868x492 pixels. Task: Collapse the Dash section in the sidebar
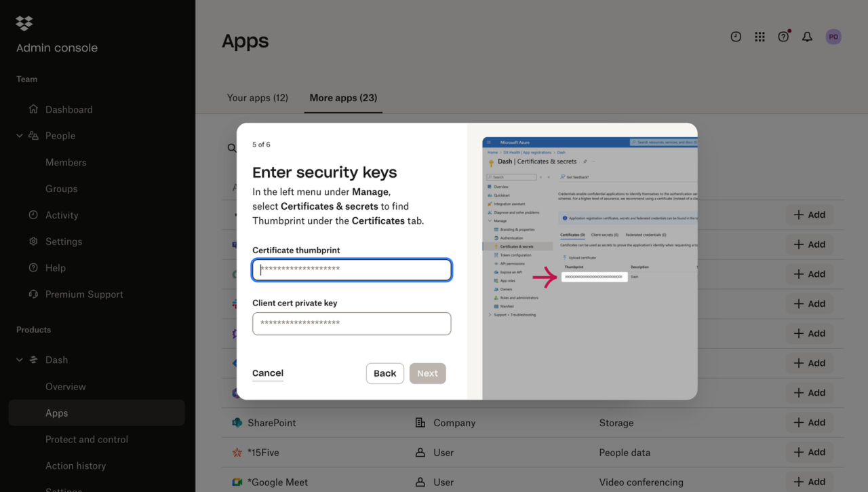pyautogui.click(x=19, y=360)
